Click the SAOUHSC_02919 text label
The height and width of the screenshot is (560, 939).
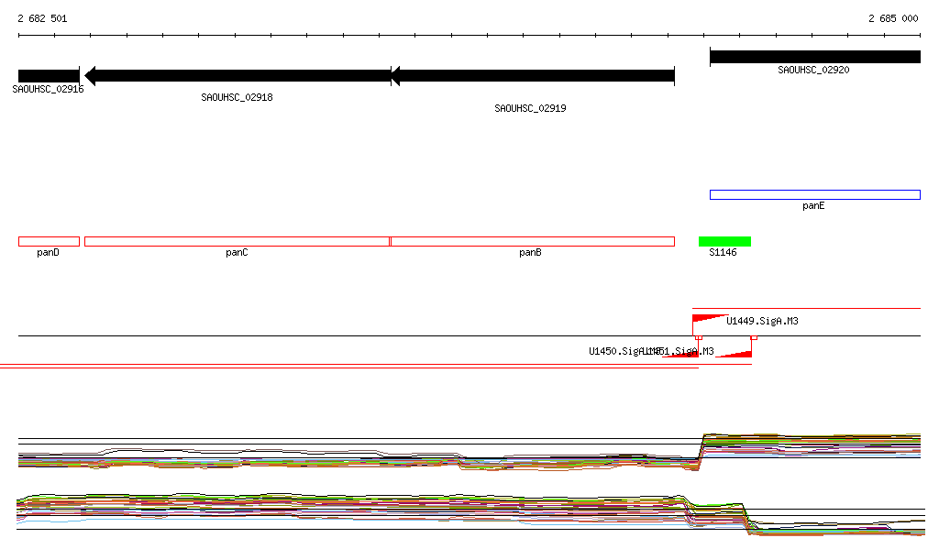click(530, 108)
